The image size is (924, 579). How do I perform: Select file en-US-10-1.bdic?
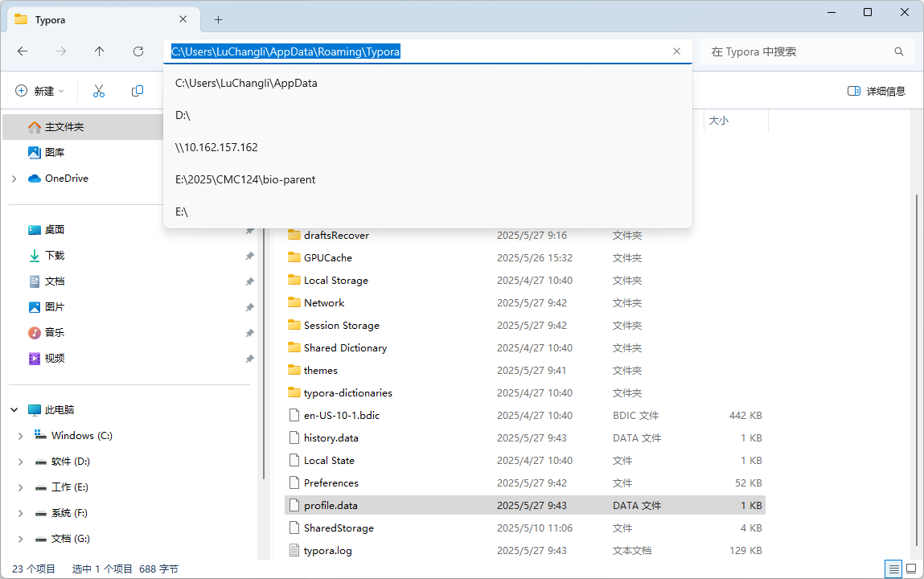524,415
